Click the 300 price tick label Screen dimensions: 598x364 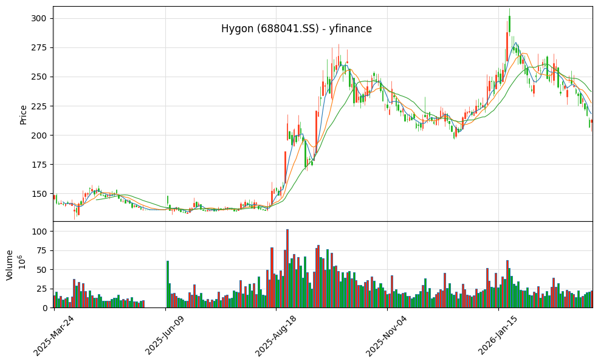tap(39, 19)
